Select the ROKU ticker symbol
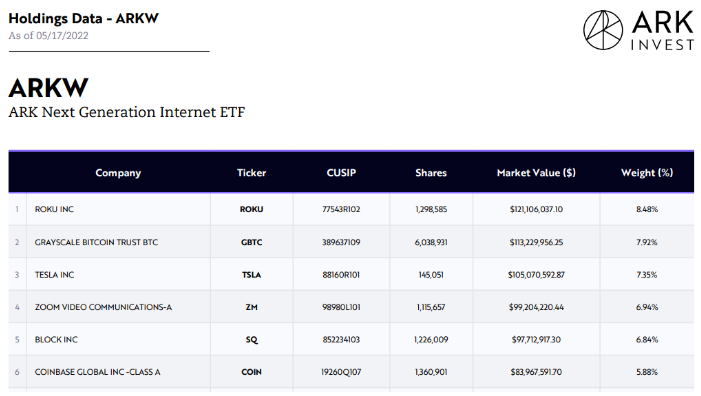Image resolution: width=701 pixels, height=396 pixels. pyautogui.click(x=251, y=209)
